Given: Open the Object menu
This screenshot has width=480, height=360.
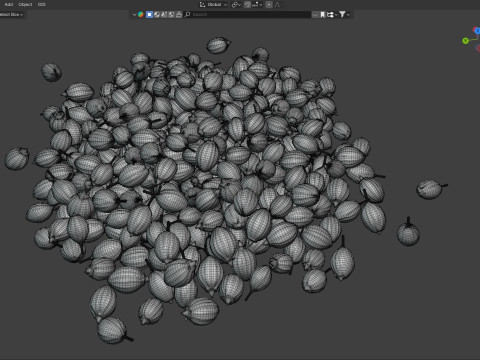Looking at the screenshot, I should pyautogui.click(x=25, y=4).
